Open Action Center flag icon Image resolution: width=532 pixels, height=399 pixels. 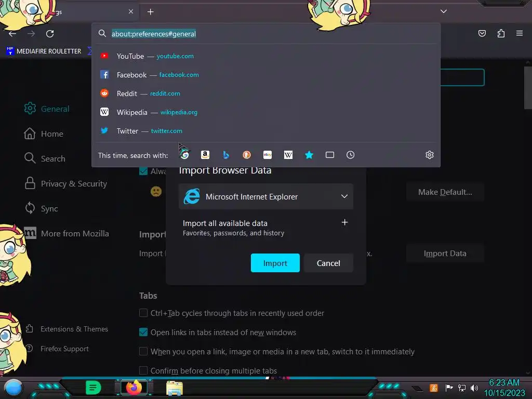pyautogui.click(x=449, y=388)
